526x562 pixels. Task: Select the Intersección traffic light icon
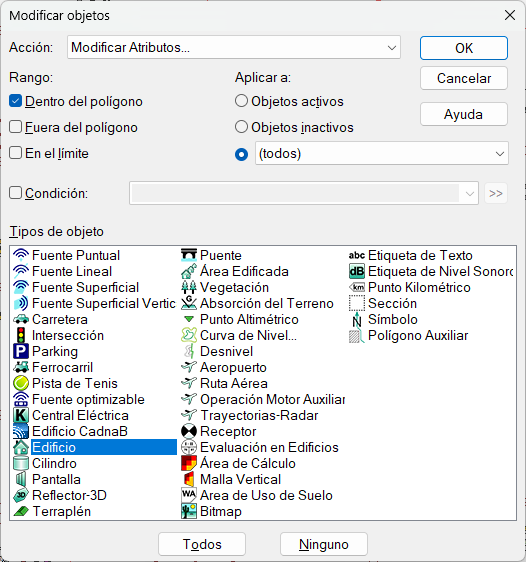point(21,335)
